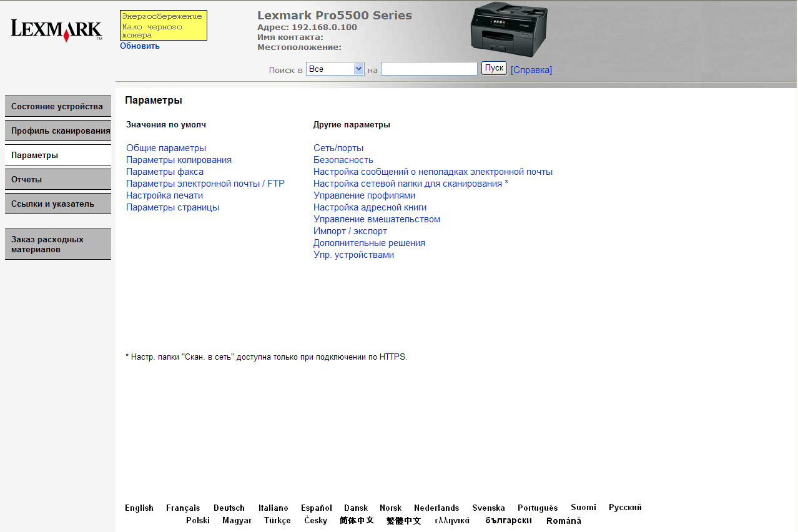Switch language to Français

183,508
